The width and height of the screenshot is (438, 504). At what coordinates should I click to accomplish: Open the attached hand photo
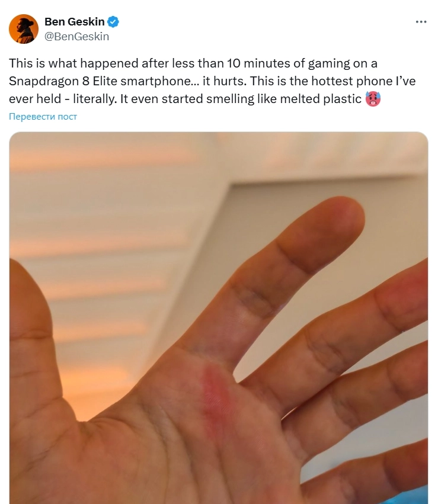tap(219, 318)
